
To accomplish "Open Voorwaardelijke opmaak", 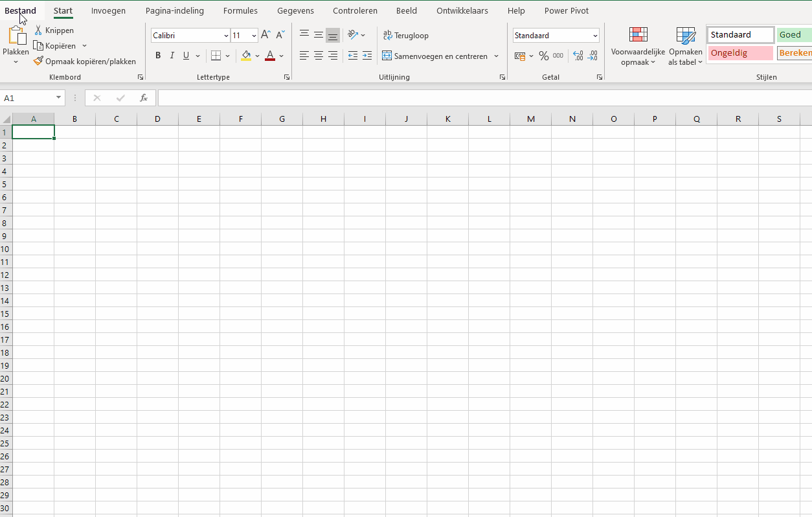I will pyautogui.click(x=638, y=45).
